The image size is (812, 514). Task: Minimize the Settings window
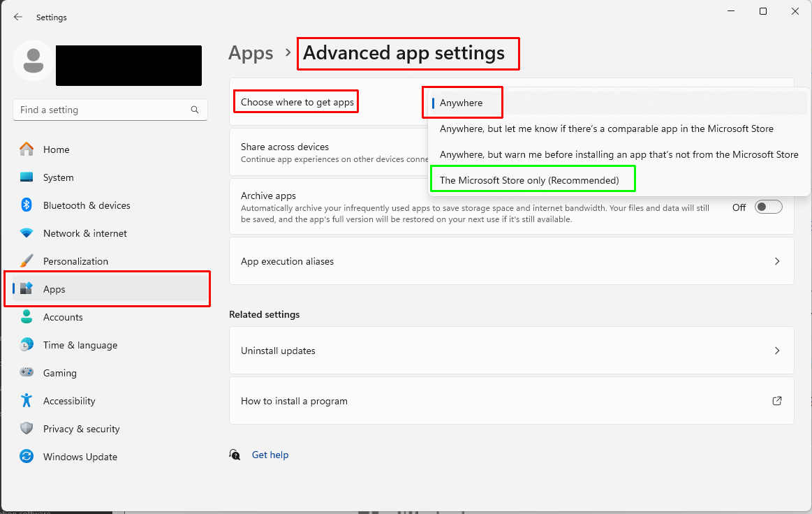pyautogui.click(x=731, y=11)
